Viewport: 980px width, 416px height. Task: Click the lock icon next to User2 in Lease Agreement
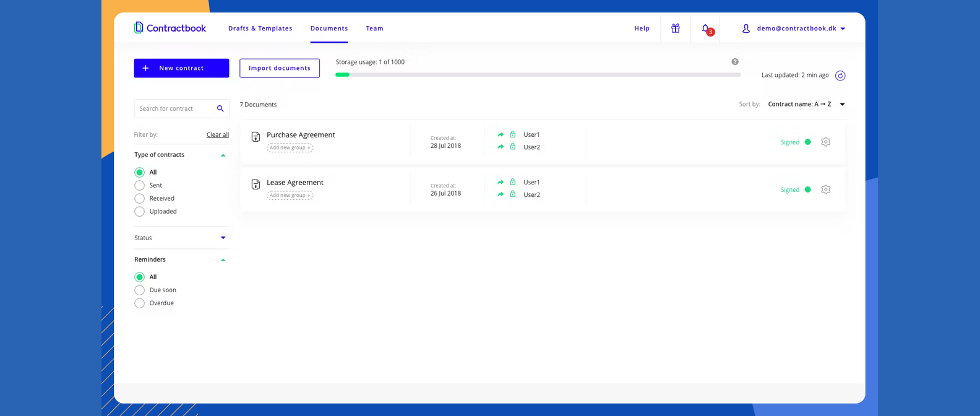tap(512, 194)
